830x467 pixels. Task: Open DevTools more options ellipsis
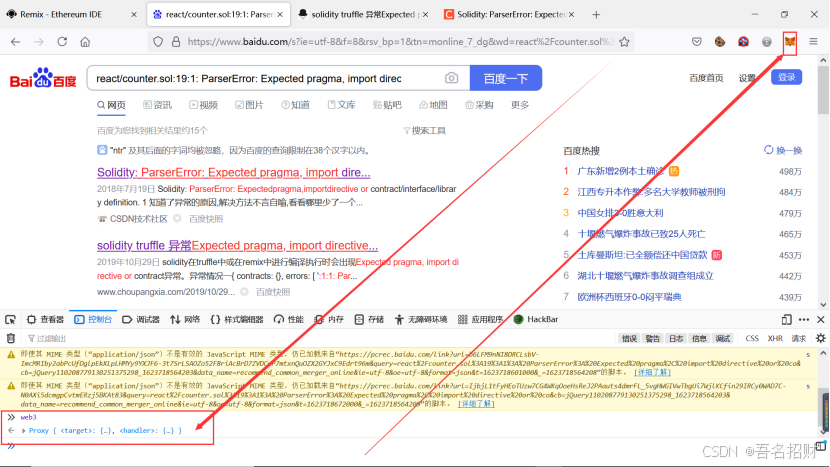(804, 319)
